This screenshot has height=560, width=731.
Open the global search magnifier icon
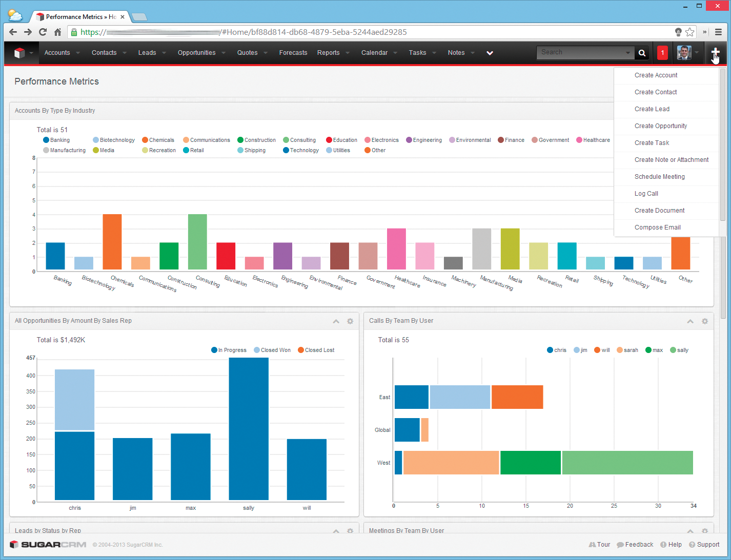(x=642, y=52)
